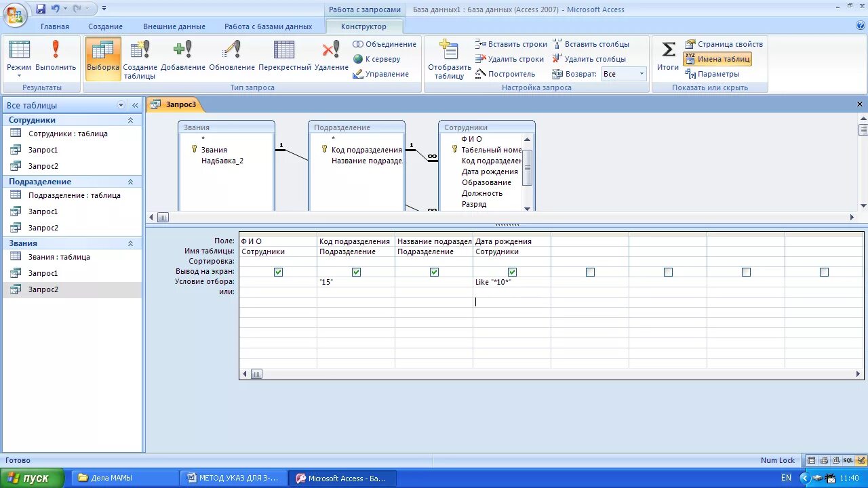This screenshot has height=488, width=868.
Task: Open Работа с базами данных tab
Action: click(x=269, y=26)
